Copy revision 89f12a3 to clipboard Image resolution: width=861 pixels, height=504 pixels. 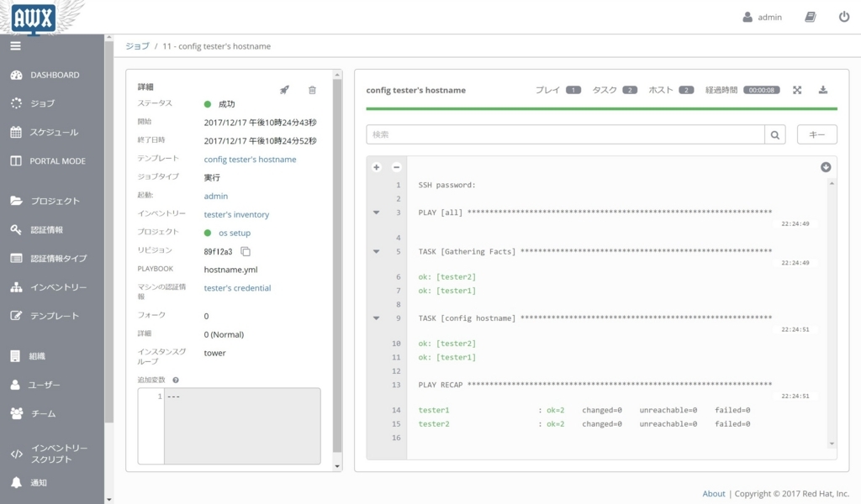click(246, 252)
